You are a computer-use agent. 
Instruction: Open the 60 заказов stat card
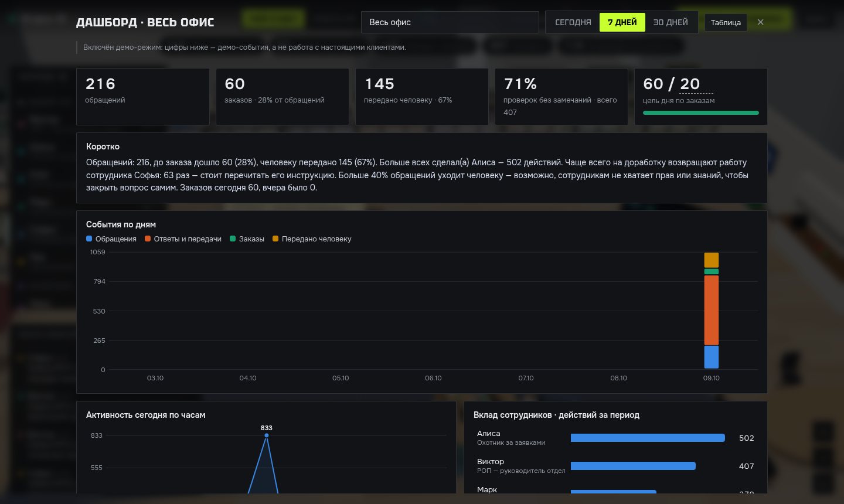click(282, 97)
